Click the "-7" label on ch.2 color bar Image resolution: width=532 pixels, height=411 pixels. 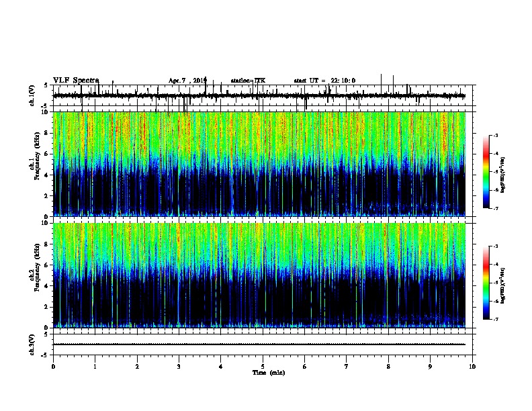tap(495, 319)
